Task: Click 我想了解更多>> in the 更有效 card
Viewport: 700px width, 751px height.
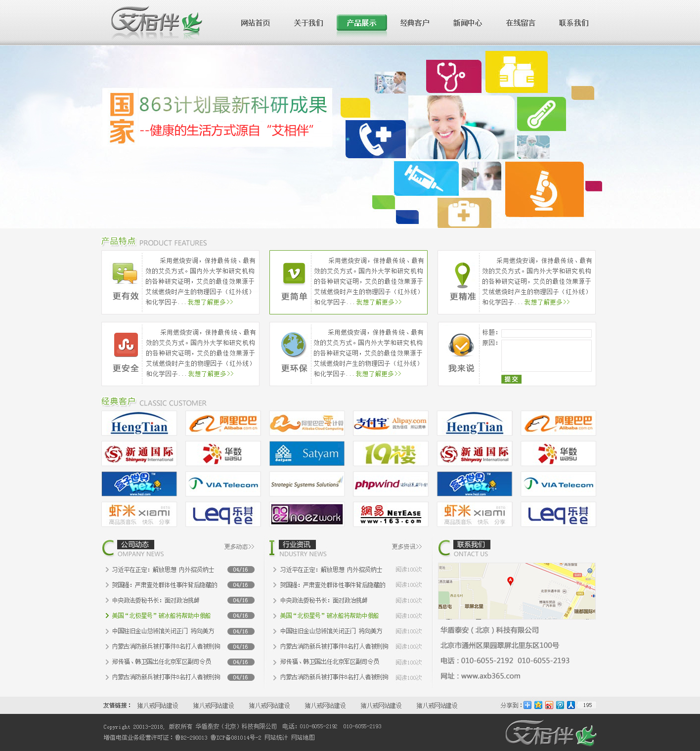Action: 210,302
